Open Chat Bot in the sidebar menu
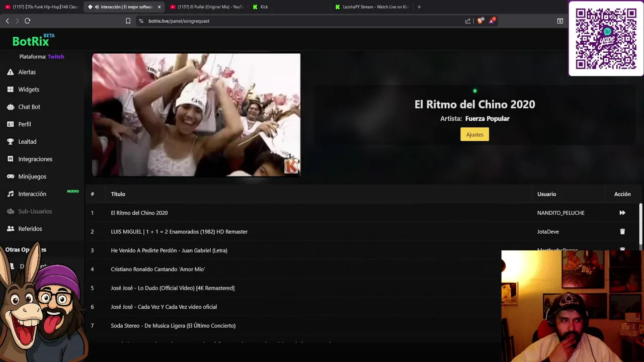Viewport: 644px width, 362px height. [29, 107]
